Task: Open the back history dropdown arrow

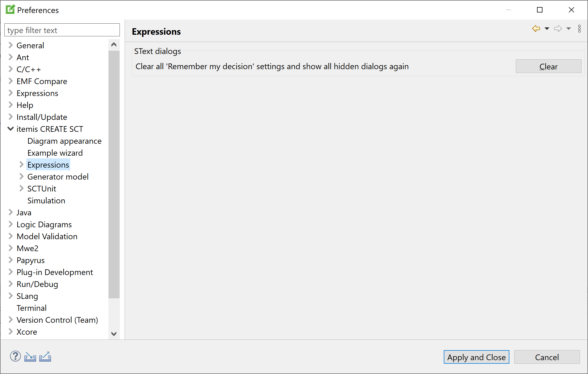Action: 547,28
